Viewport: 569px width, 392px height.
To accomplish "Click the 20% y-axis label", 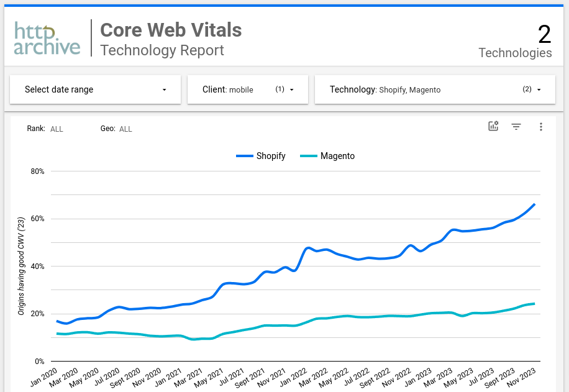I will (37, 314).
